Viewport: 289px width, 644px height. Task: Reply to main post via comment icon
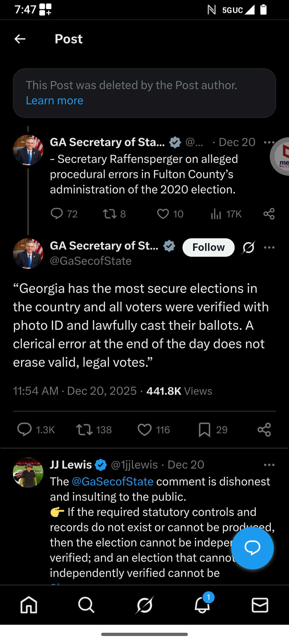[25, 430]
